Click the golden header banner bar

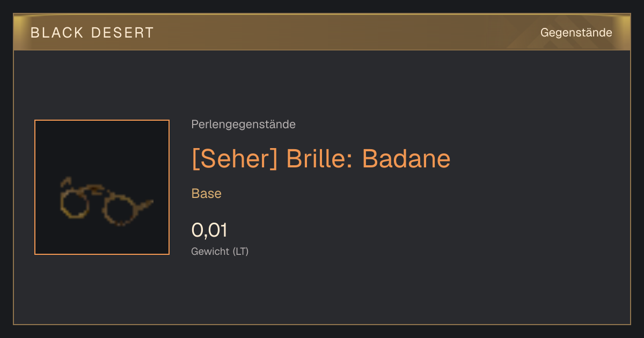(322, 32)
